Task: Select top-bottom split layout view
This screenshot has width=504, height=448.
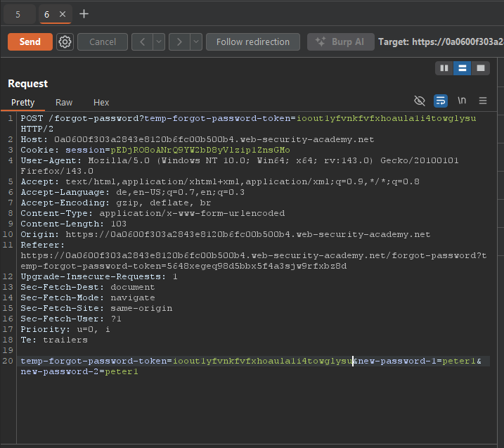Action: (462, 68)
